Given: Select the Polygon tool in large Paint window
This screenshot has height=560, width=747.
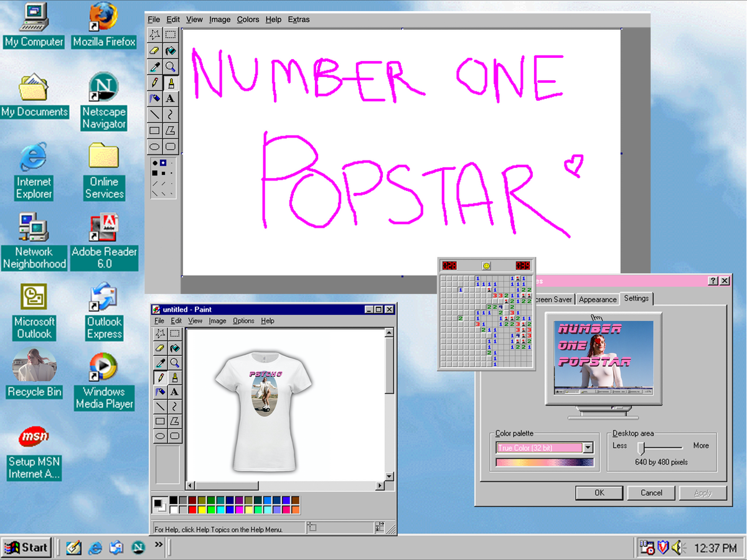Looking at the screenshot, I should (x=170, y=131).
